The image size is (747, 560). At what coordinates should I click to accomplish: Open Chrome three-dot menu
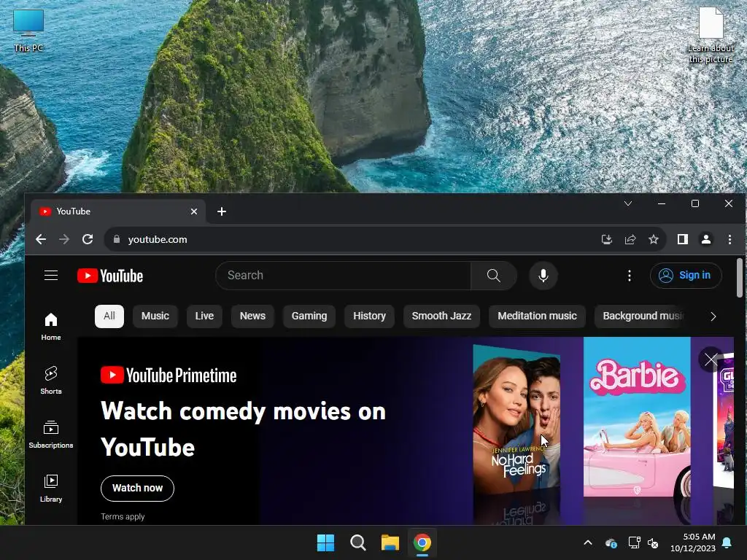click(x=729, y=239)
